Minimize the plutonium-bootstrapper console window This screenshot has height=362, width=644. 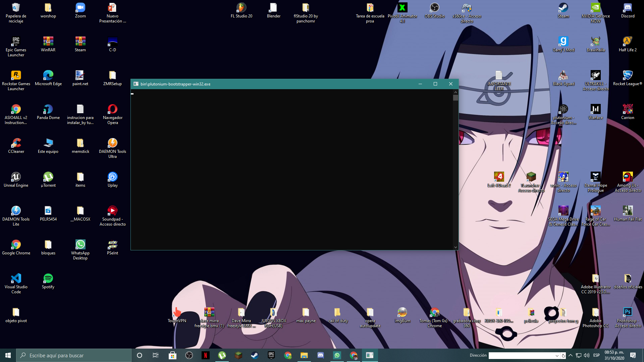[420, 84]
